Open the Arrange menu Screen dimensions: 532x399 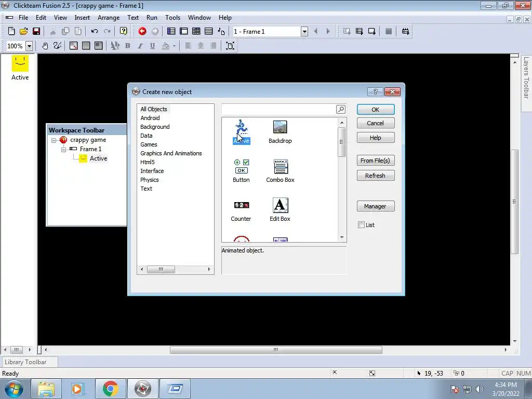[109, 18]
